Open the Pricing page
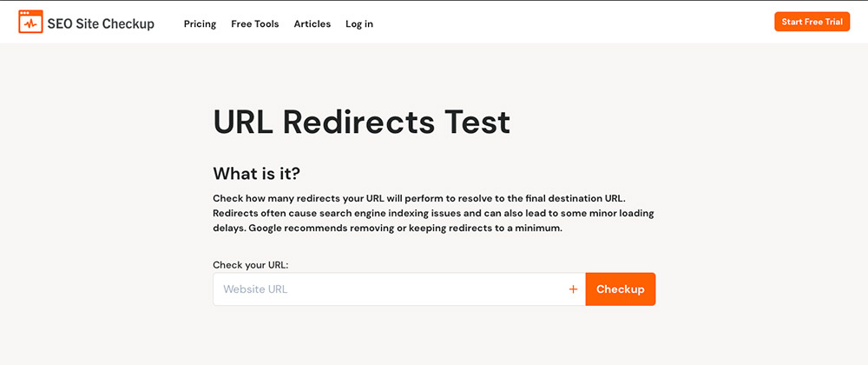Viewport: 868px width, 365px height. click(200, 23)
